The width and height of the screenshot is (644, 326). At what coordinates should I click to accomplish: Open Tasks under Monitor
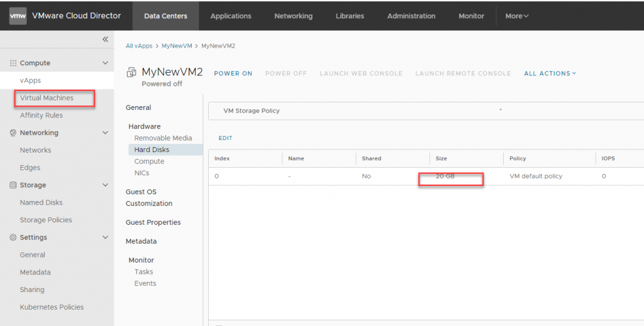144,272
